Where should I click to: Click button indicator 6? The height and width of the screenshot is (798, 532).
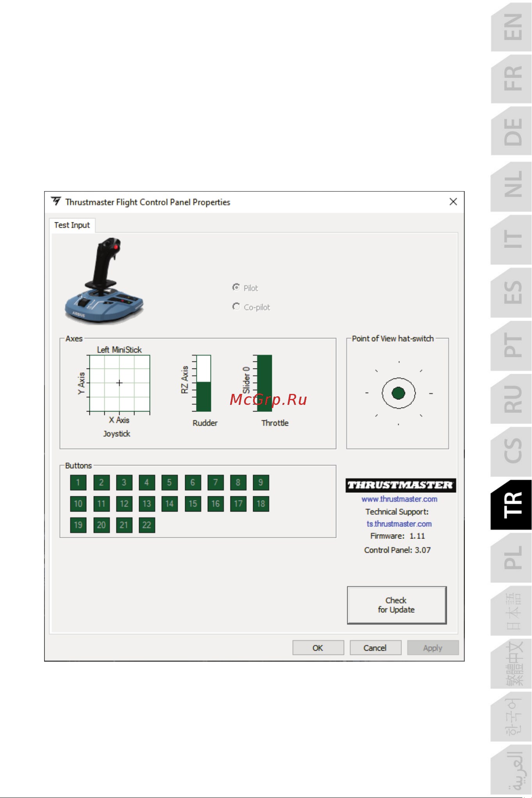tap(193, 483)
